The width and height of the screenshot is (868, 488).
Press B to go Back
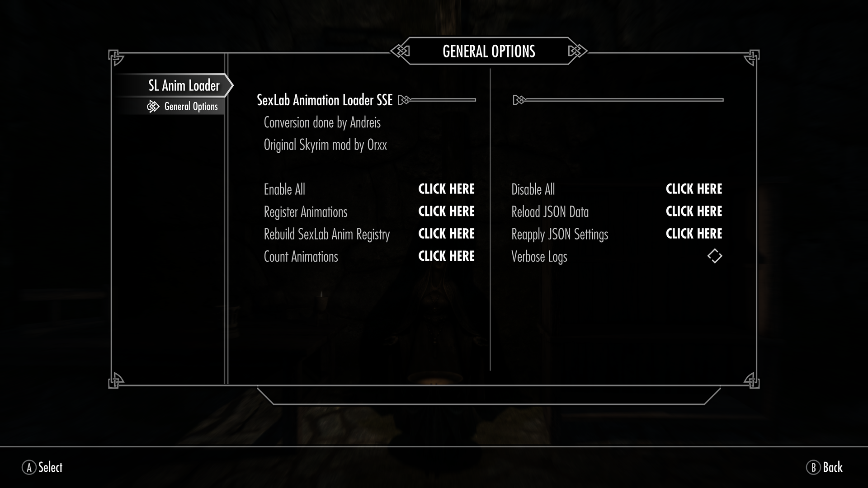coord(826,467)
